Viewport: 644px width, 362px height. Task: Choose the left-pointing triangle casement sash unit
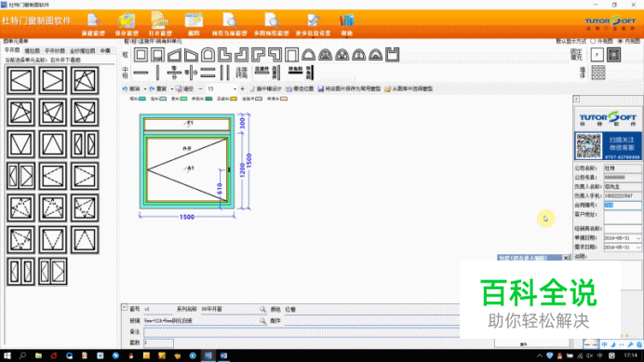coord(20,80)
